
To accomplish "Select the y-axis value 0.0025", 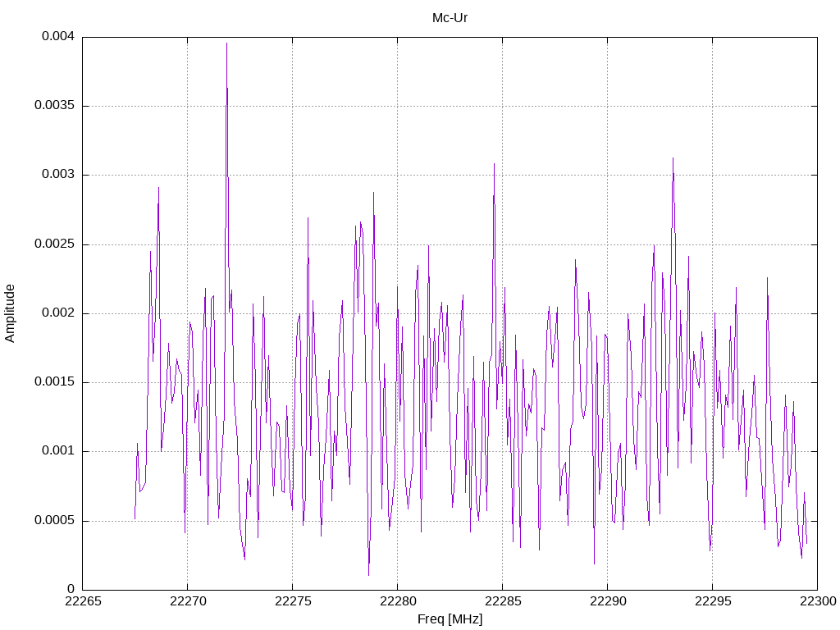I will coord(55,244).
